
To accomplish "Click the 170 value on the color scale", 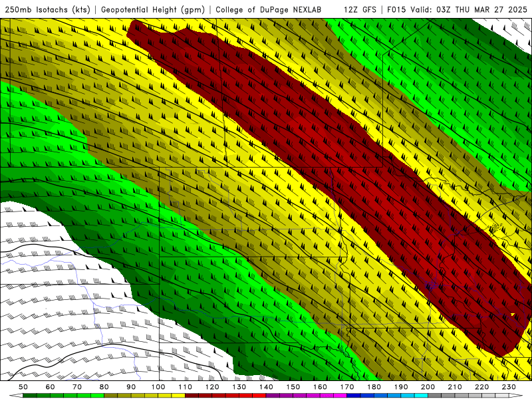I will point(346,387).
